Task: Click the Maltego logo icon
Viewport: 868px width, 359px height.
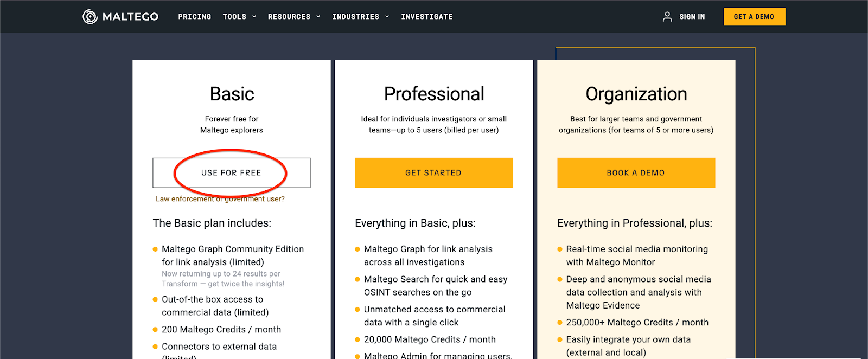Action: click(x=90, y=17)
